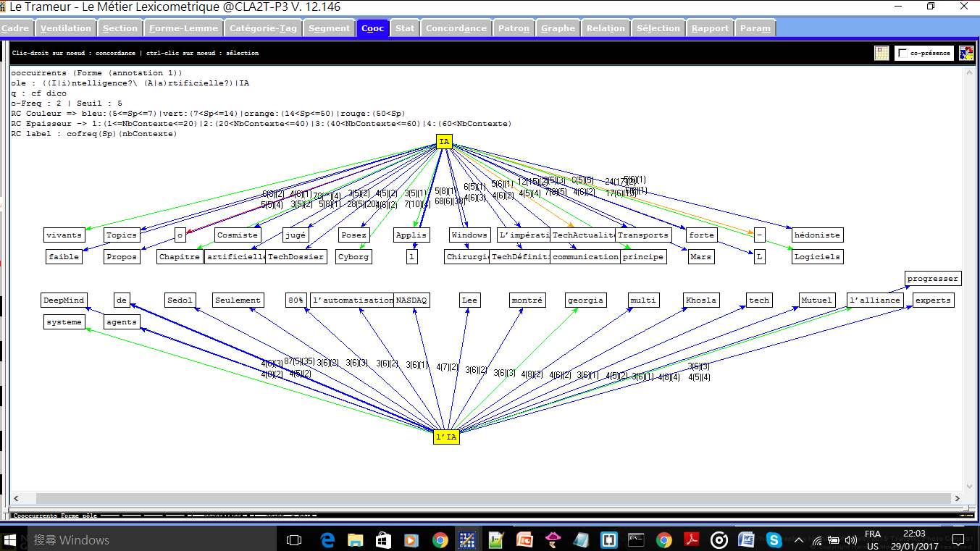Click the yellow IA pole node
The width and height of the screenshot is (980, 551).
(x=444, y=142)
